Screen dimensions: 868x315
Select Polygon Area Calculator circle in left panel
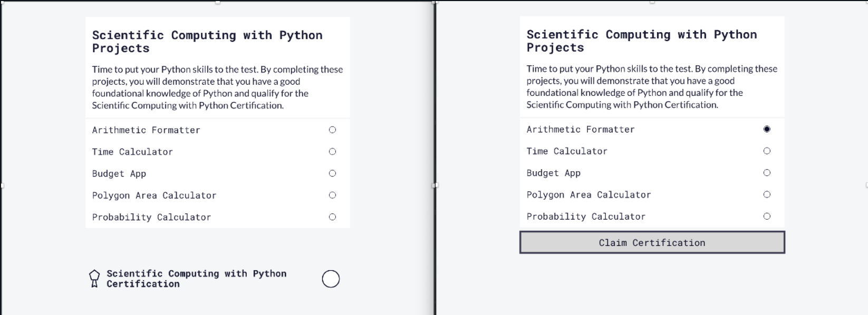[x=332, y=195]
